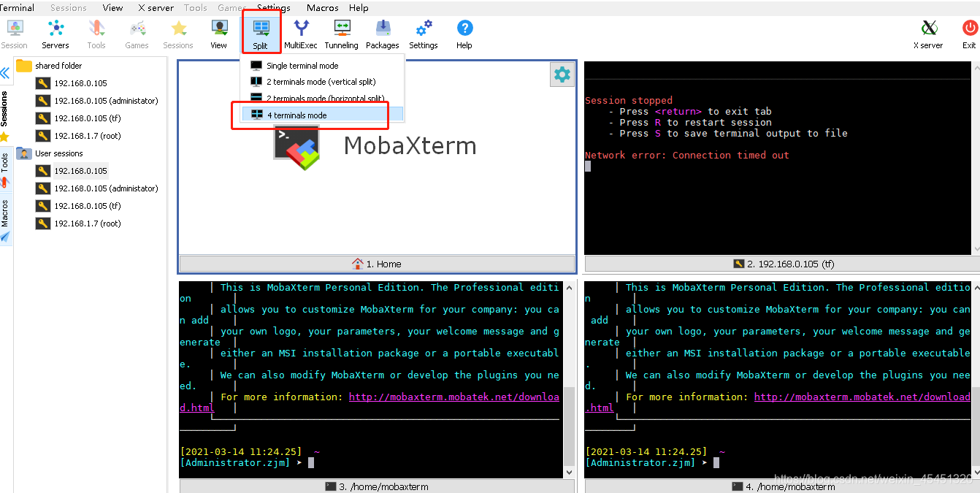Open the View menu

tap(112, 8)
